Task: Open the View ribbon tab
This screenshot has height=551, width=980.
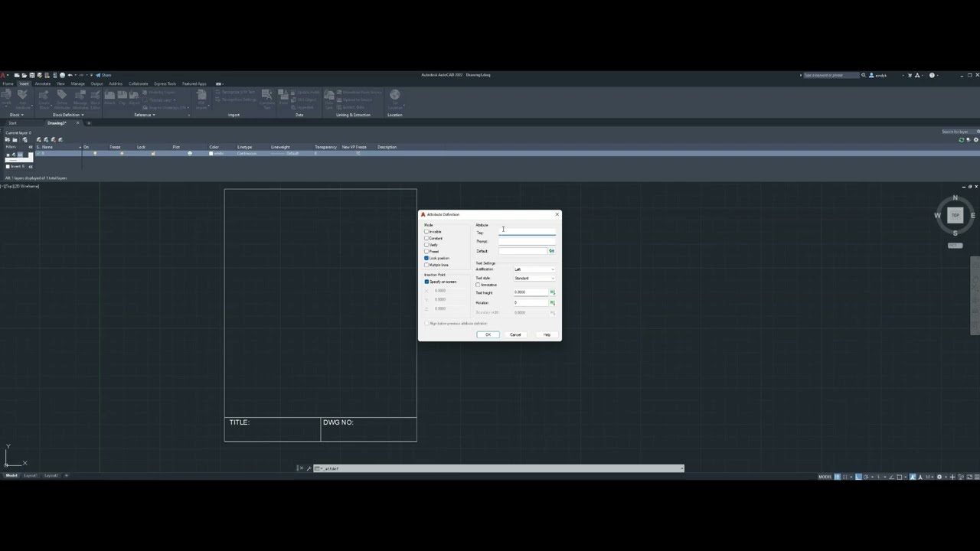Action: tap(60, 83)
